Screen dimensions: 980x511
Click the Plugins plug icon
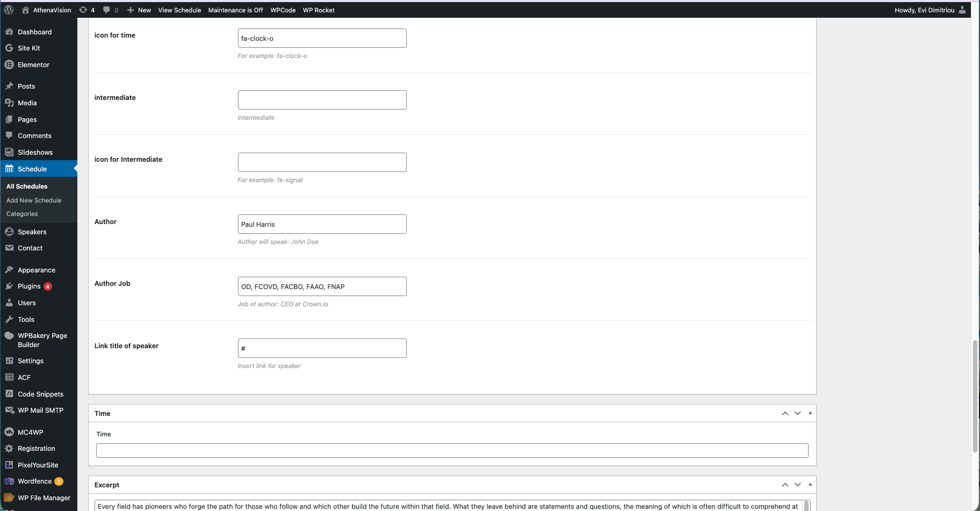[9, 286]
